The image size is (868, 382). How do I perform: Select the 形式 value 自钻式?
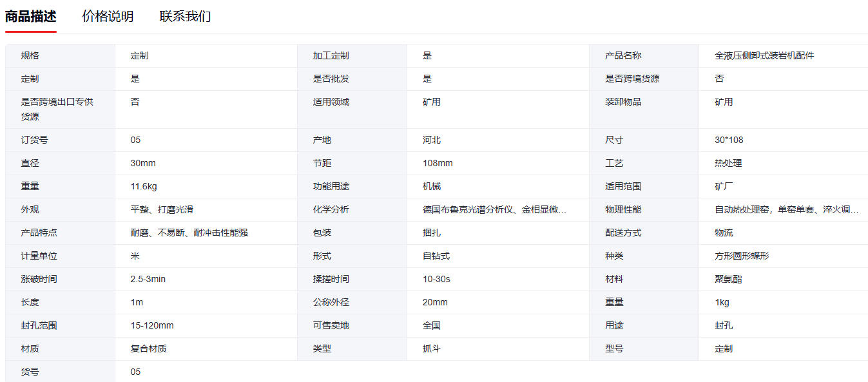tap(436, 256)
